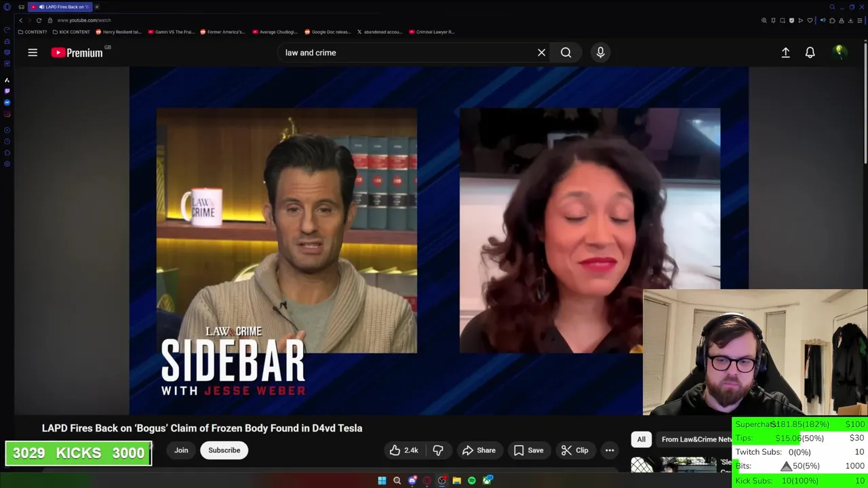Open Messenger in Opera sidebar
Viewport: 868px width, 488px height.
coord(7,102)
